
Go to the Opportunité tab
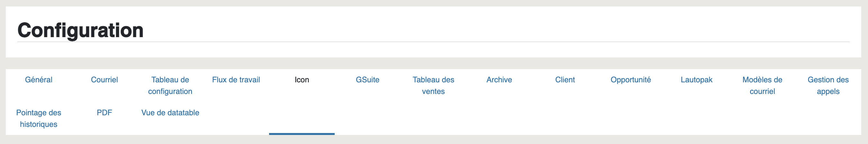click(x=631, y=80)
